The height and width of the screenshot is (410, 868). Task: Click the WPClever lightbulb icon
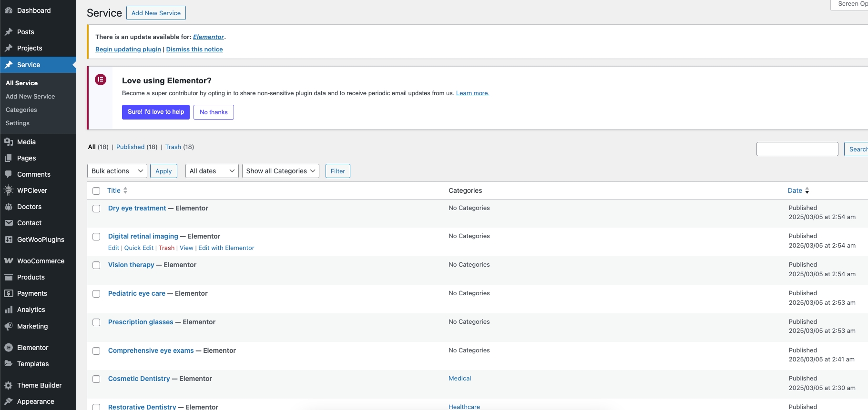(x=9, y=190)
